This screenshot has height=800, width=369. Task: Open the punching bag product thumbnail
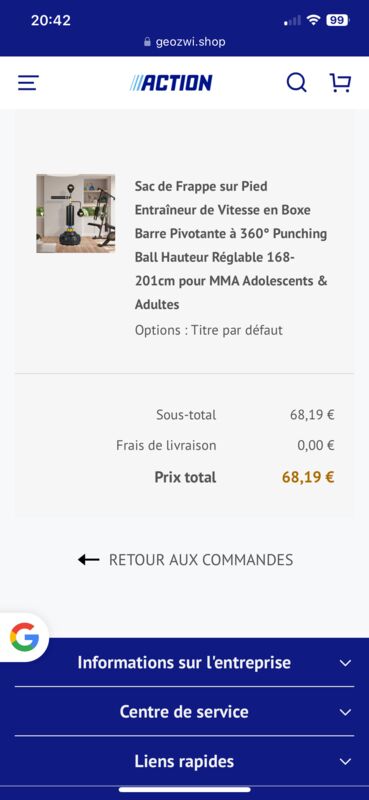[76, 213]
